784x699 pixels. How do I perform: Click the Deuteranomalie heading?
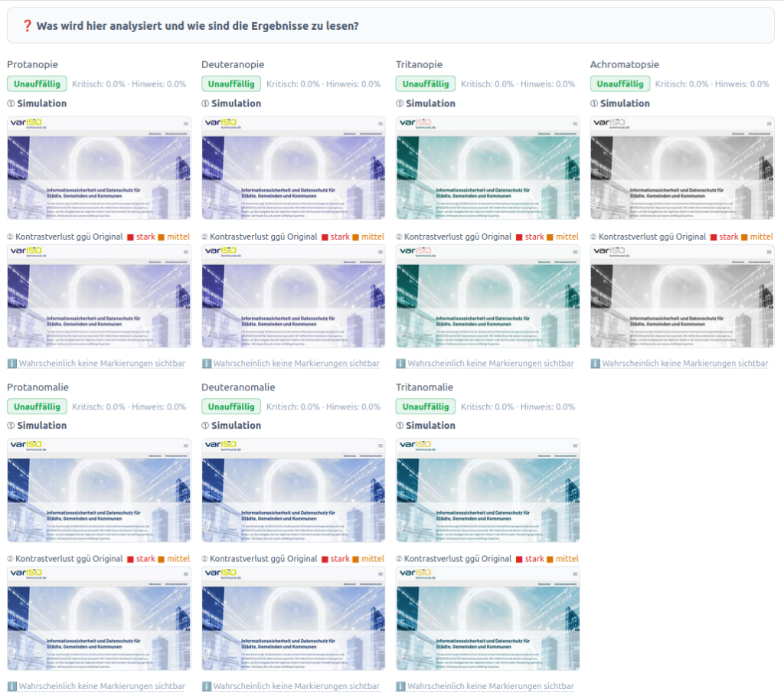coord(238,387)
